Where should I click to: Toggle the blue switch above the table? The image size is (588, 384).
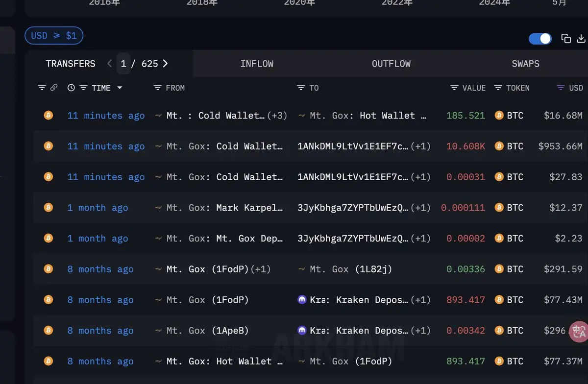[x=540, y=39]
